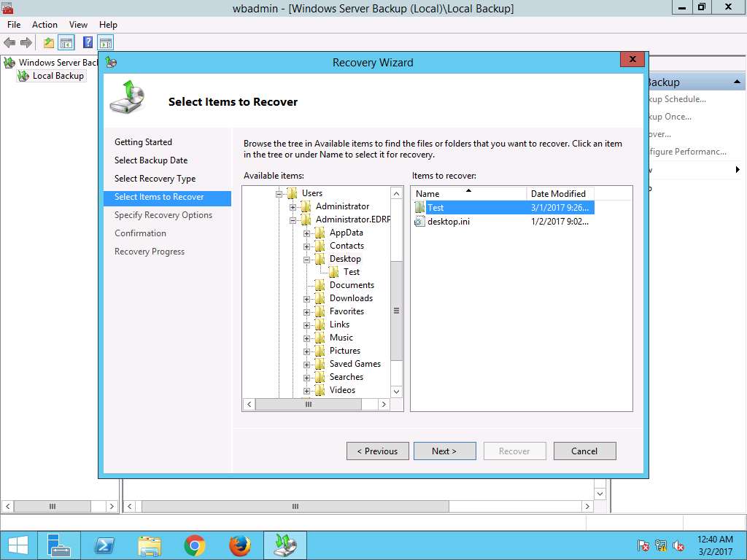Click the 'Select Recovery Type' wizard step

tap(155, 179)
